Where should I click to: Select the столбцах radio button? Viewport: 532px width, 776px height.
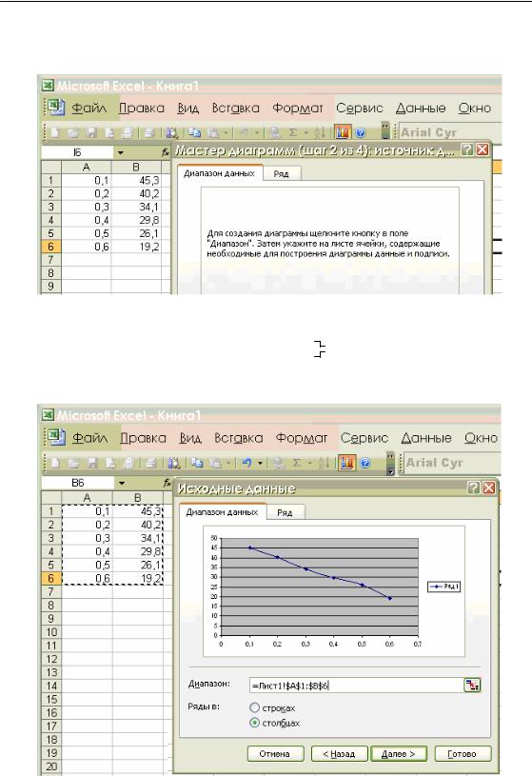tap(254, 723)
